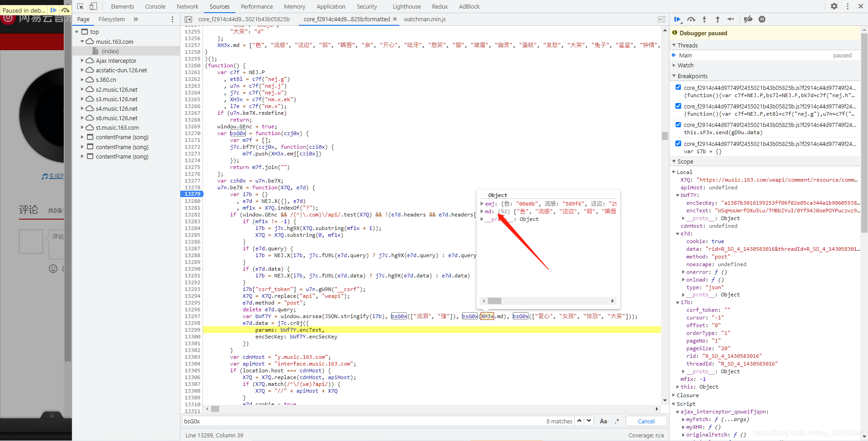Screen dimensions: 868x441
Task: Expand s.360.cn tree node
Action: tap(82, 80)
